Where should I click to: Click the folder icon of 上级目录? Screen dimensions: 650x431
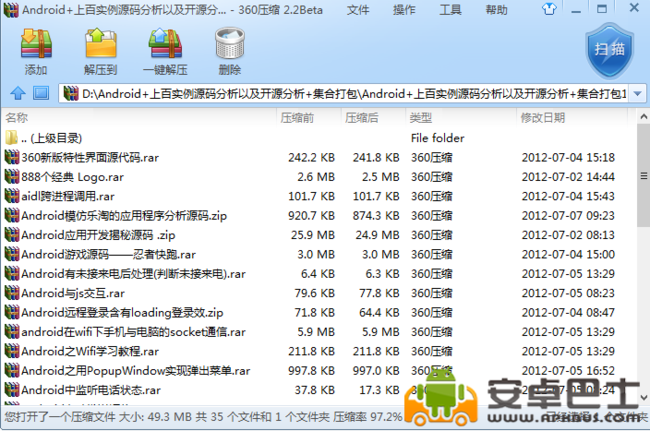click(12, 138)
